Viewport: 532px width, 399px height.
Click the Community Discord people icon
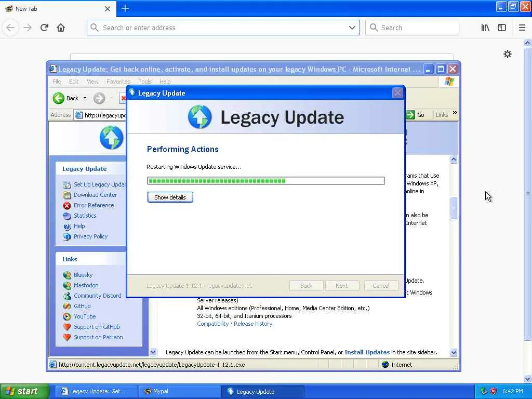tap(67, 296)
